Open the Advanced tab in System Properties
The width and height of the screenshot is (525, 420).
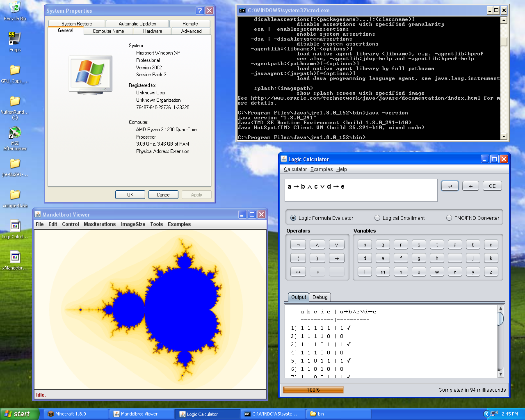tap(191, 31)
